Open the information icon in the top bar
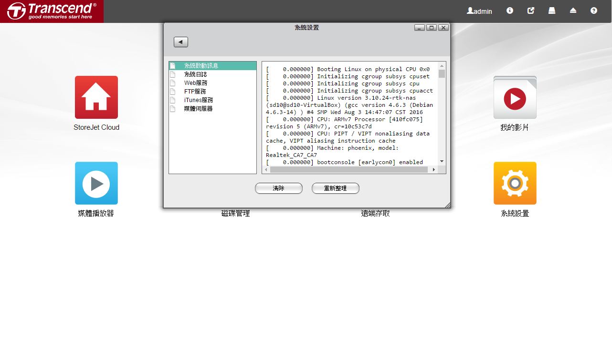This screenshot has height=364, width=612. tap(510, 10)
